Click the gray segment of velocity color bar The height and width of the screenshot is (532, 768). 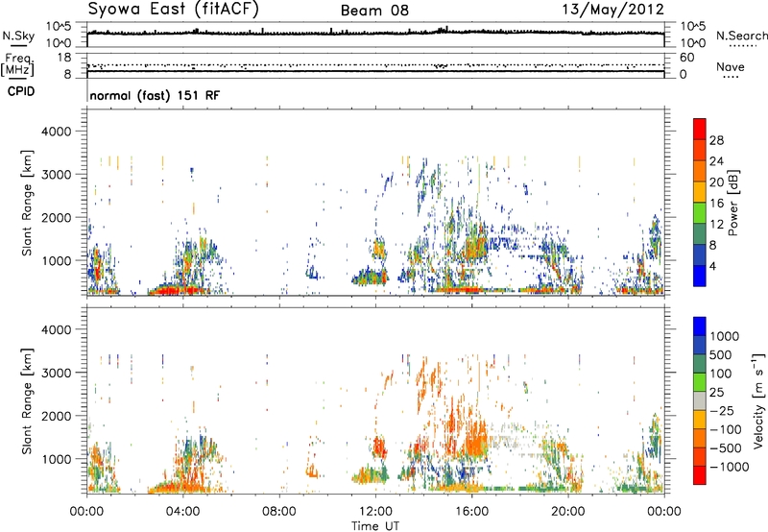point(700,401)
